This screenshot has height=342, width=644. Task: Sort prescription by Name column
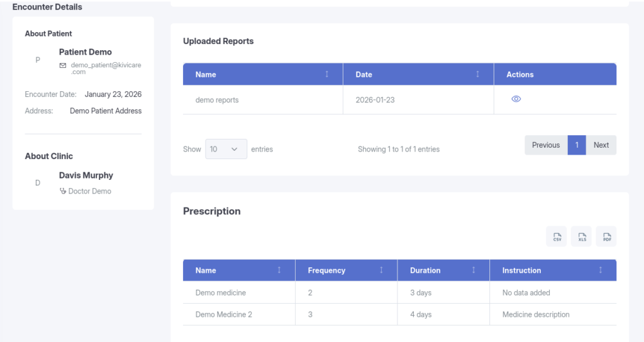[x=279, y=270]
